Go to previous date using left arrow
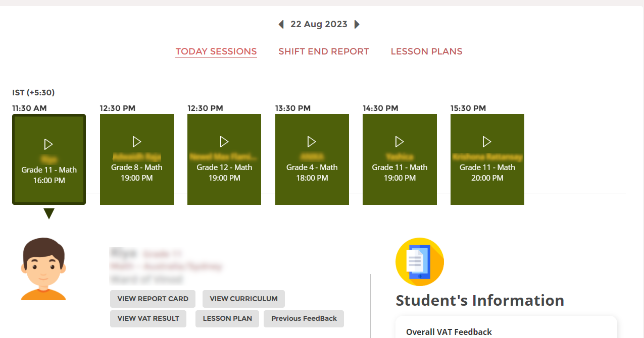Image resolution: width=644 pixels, height=338 pixels. click(281, 24)
